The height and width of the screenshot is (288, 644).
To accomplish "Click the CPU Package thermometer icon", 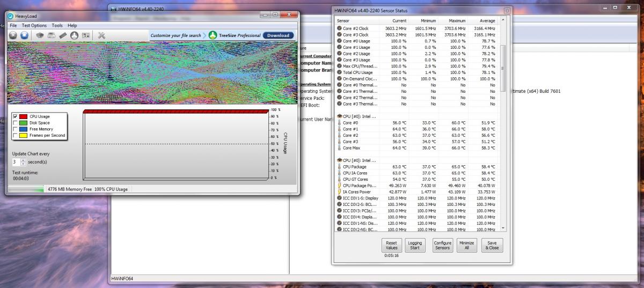I will (339, 166).
